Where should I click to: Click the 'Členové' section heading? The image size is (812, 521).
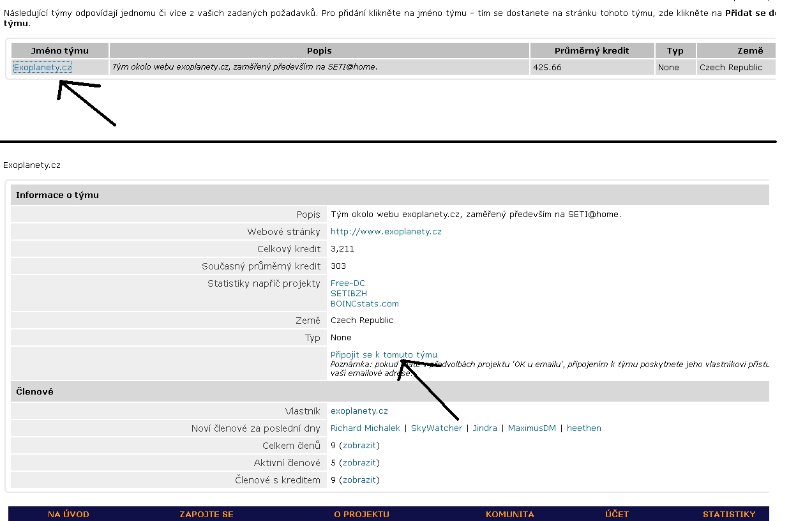34,392
